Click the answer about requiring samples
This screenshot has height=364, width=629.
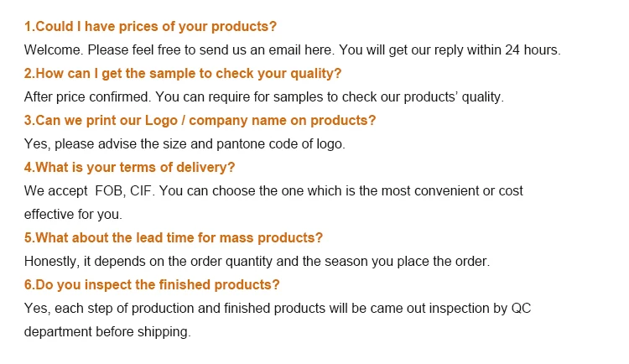264,97
